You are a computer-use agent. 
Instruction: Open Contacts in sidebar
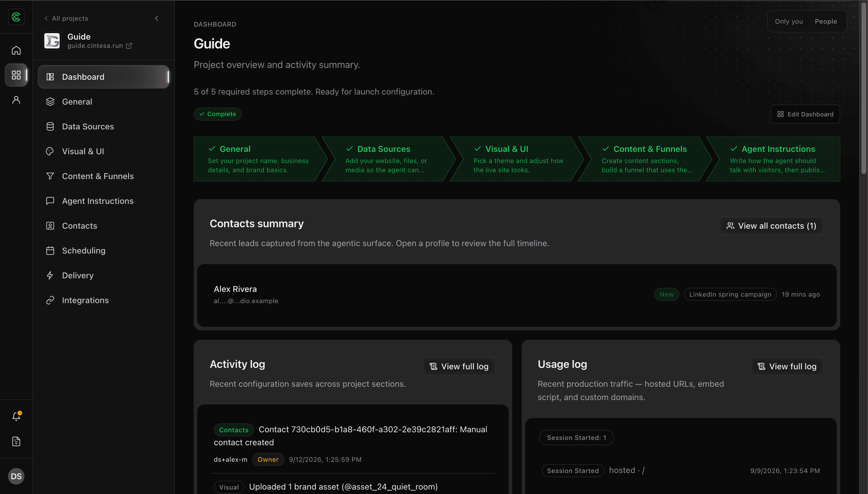[104, 226]
